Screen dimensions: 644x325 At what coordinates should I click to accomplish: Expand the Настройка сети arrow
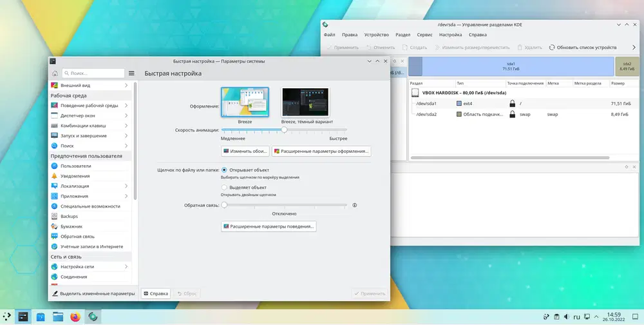[x=126, y=266]
